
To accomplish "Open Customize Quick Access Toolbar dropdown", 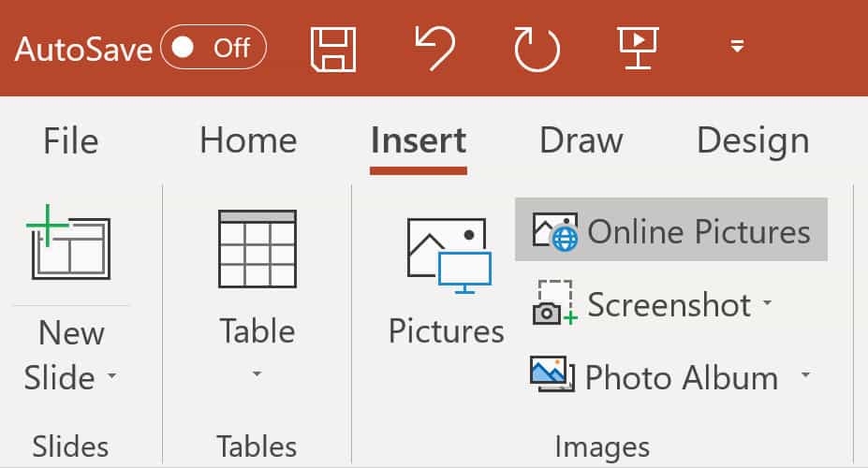I will 737,46.
